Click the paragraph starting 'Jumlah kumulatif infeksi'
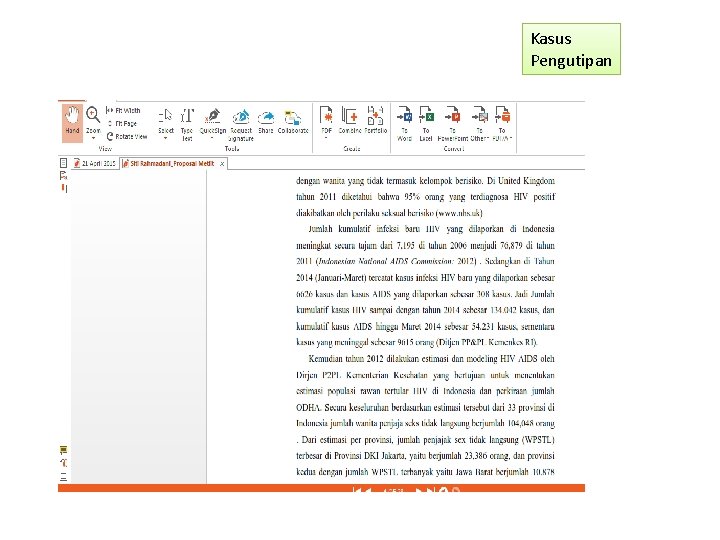This screenshot has height=540, width=720. pyautogui.click(x=425, y=286)
